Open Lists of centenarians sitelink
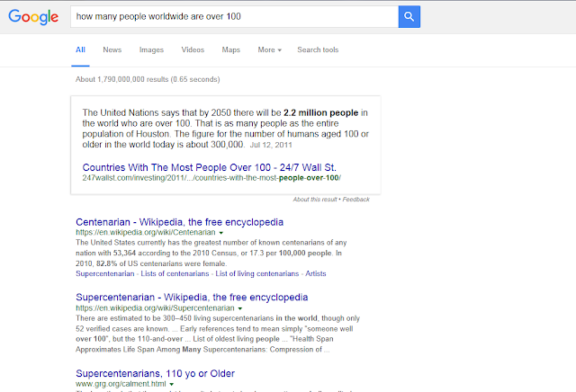This screenshot has height=392, width=576. [x=175, y=273]
